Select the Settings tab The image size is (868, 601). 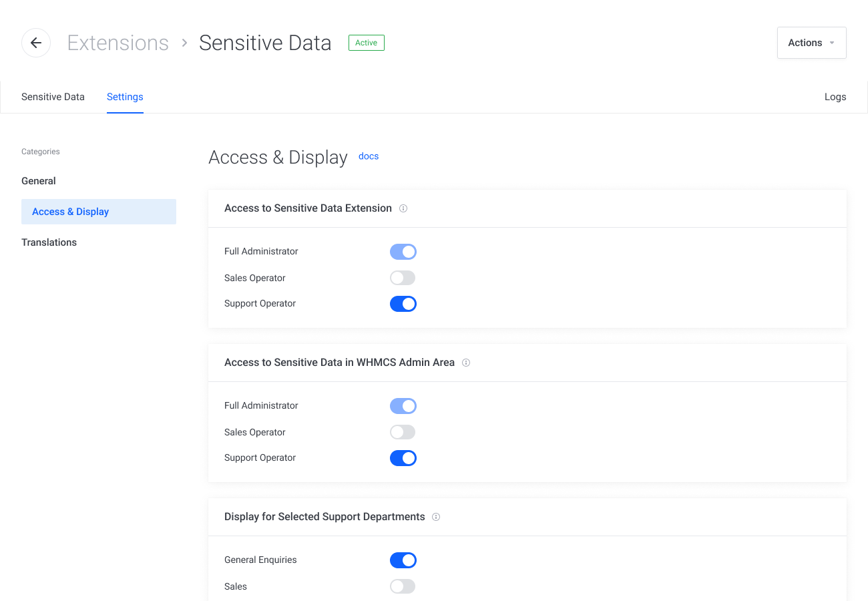point(125,97)
